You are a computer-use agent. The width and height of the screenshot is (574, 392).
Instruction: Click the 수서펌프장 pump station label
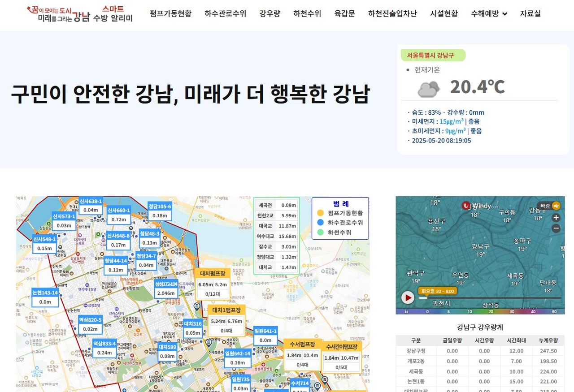click(303, 344)
